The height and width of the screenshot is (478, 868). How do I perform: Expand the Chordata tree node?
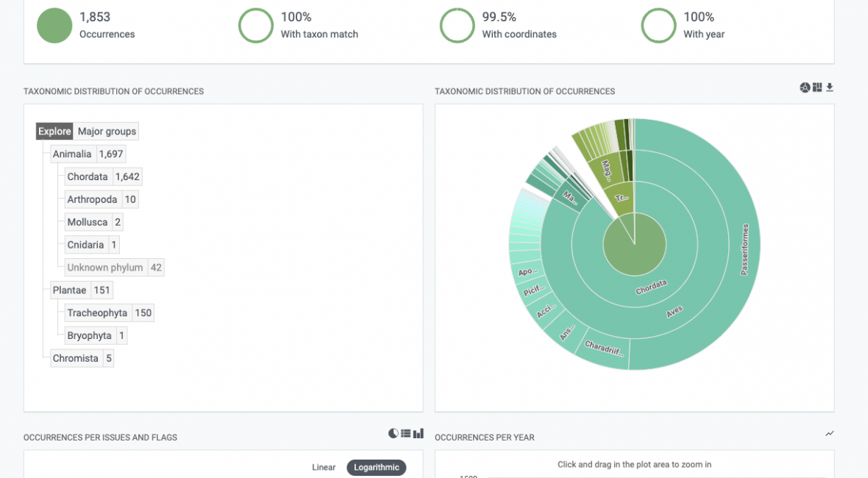tap(88, 176)
